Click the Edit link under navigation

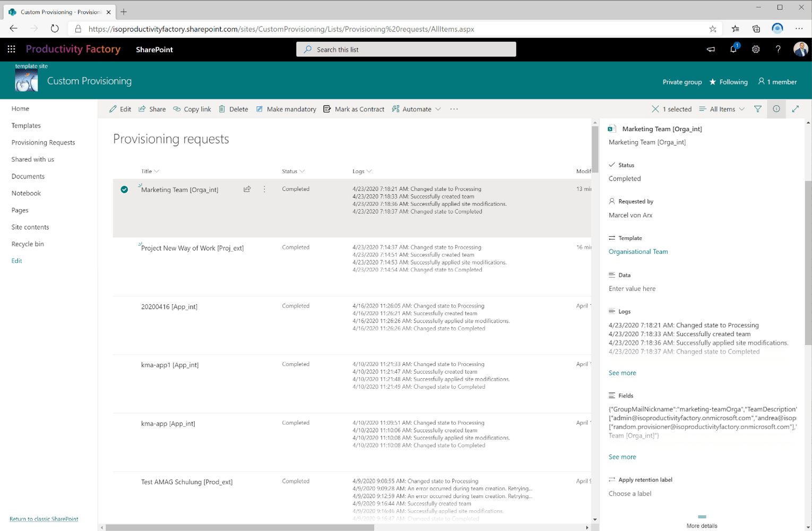pos(16,261)
